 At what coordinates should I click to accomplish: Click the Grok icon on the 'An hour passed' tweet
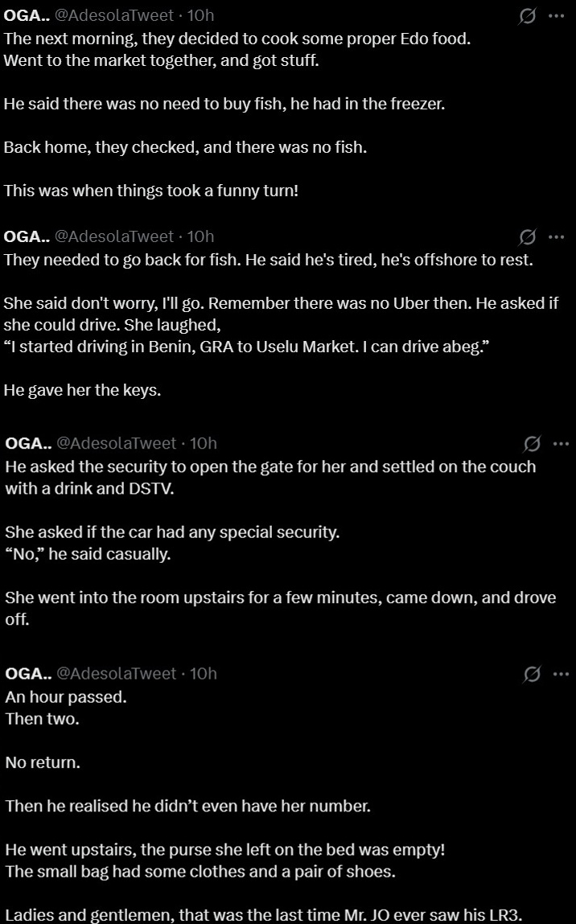click(531, 674)
